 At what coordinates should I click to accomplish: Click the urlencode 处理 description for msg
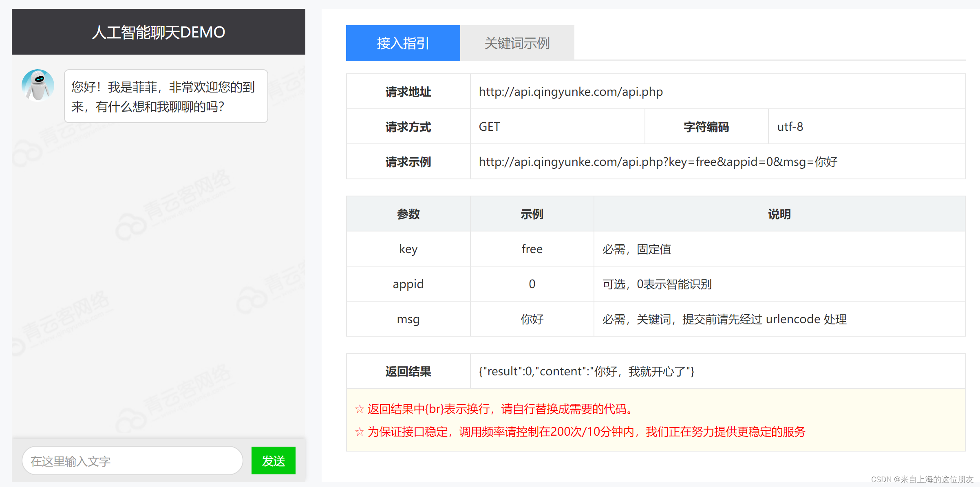[724, 319]
